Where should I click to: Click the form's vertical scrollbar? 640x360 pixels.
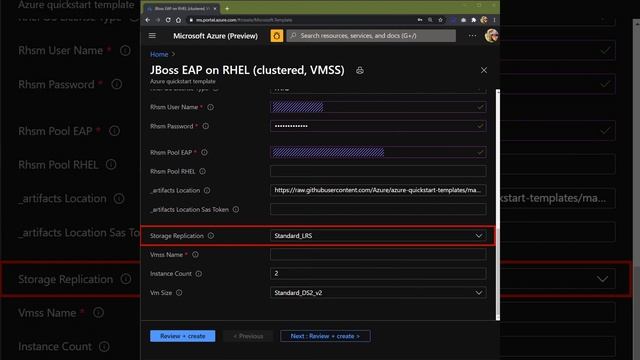coord(498,204)
